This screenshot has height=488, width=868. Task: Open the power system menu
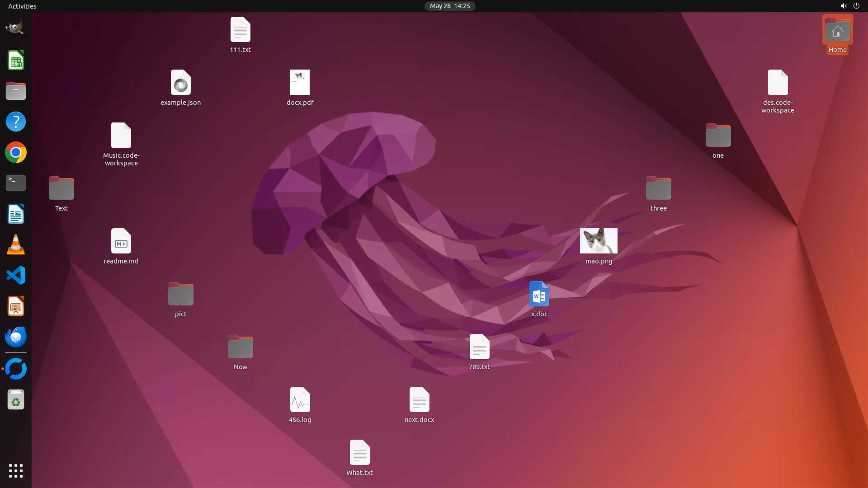point(856,6)
